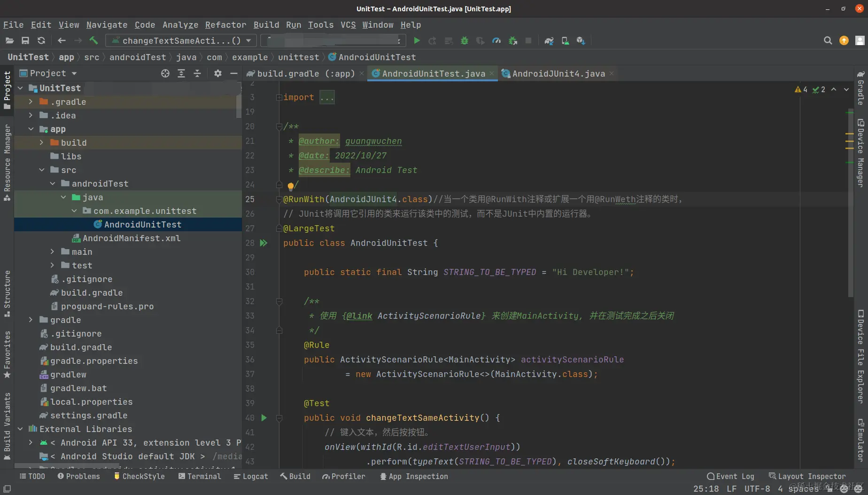868x495 pixels.
Task: Click the lightbulb intention icon
Action: pos(291,186)
